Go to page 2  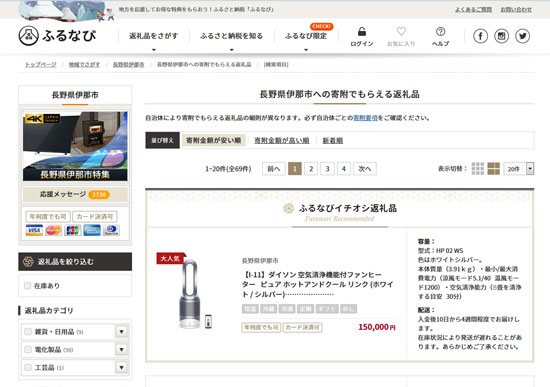[311, 169]
